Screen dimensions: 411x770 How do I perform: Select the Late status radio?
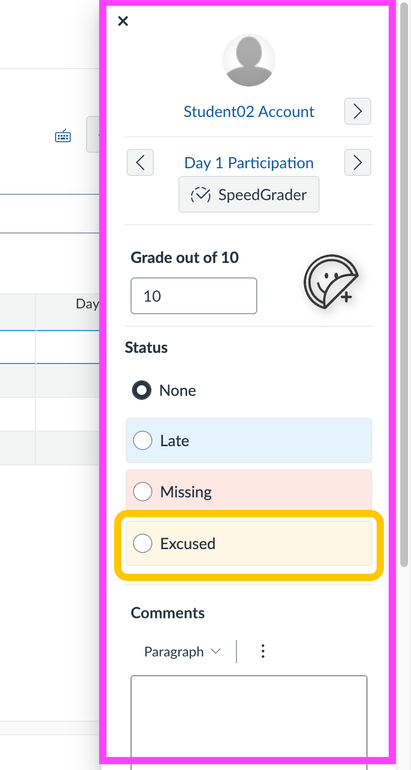pos(142,441)
